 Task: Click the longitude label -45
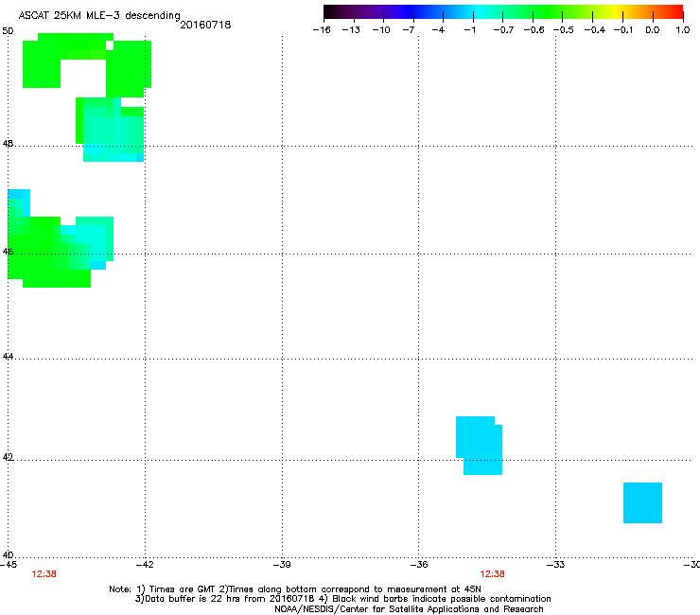click(x=9, y=565)
